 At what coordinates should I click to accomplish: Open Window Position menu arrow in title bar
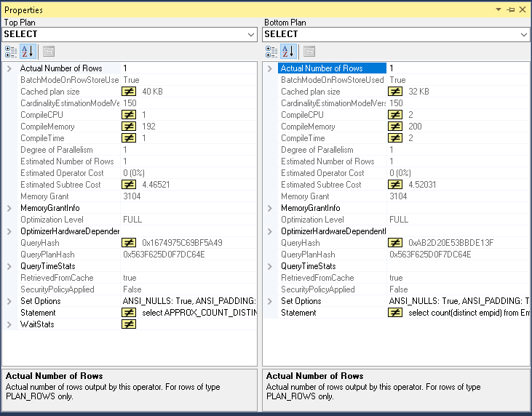pos(499,10)
